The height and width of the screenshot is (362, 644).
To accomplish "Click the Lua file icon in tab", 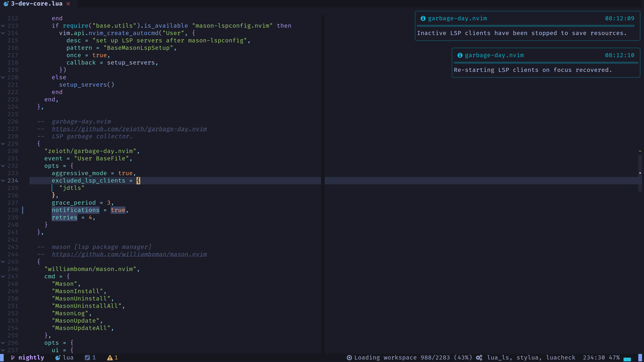I will [x=6, y=4].
